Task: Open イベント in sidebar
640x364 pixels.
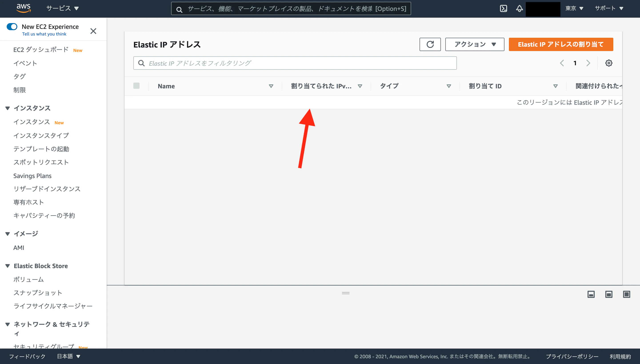Action: pyautogui.click(x=25, y=63)
